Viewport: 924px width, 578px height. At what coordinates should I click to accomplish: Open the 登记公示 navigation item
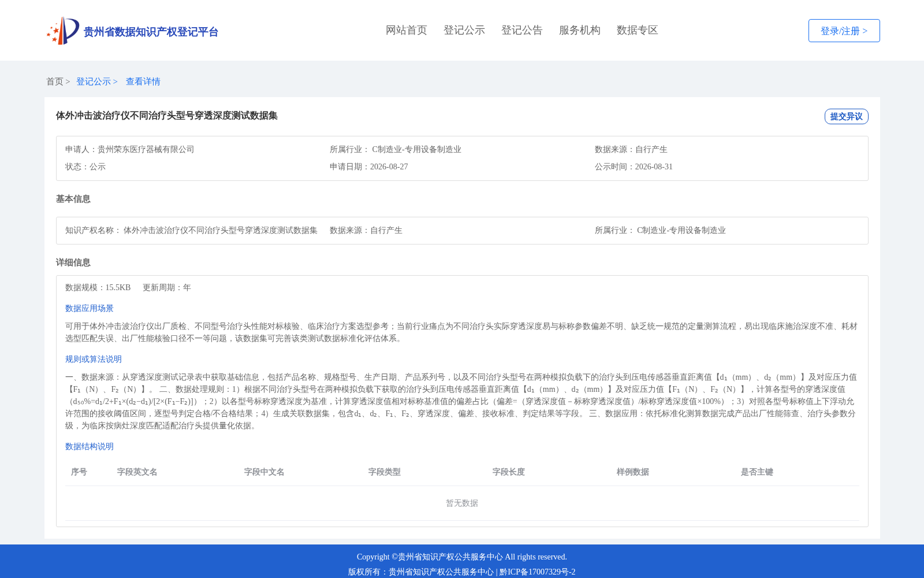tap(464, 30)
